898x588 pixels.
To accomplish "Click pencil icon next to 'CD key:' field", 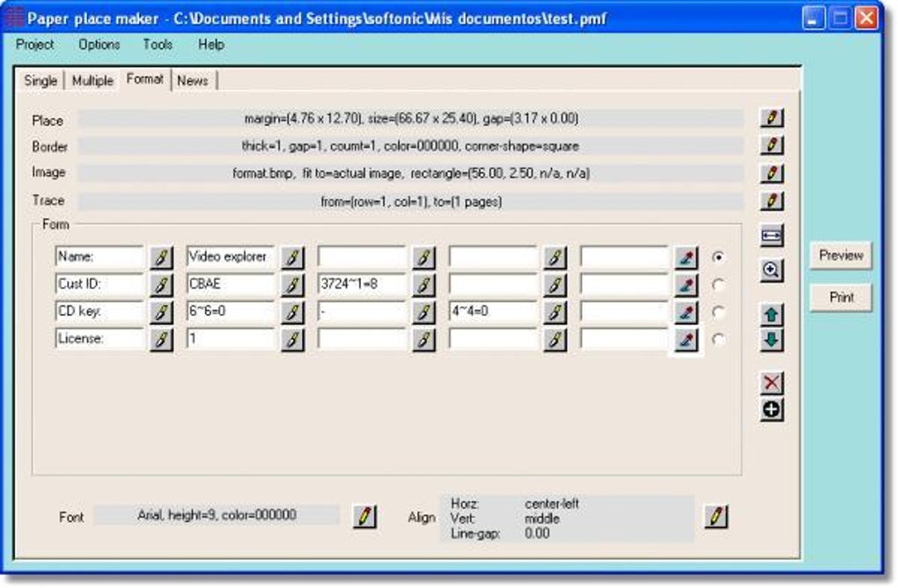I will (161, 312).
